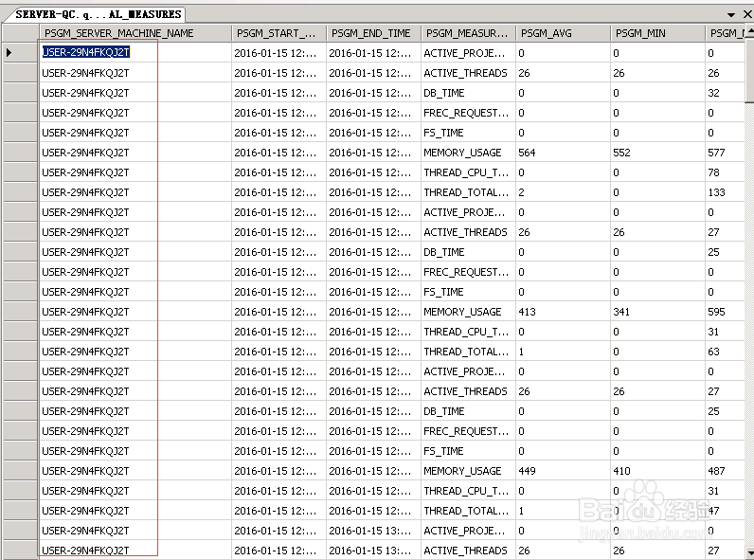Select the cell showing 487
Image resolution: width=754 pixels, height=560 pixels.
coord(726,471)
